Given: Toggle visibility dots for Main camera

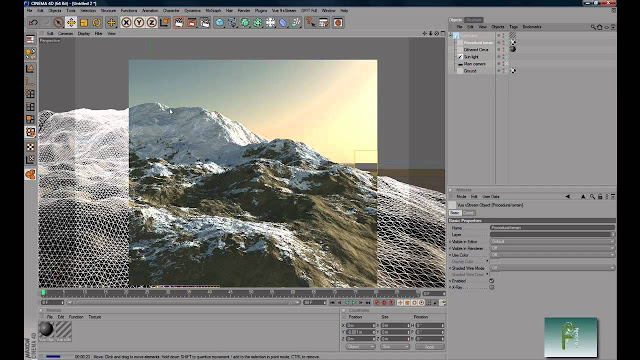Looking at the screenshot, I should (503, 64).
